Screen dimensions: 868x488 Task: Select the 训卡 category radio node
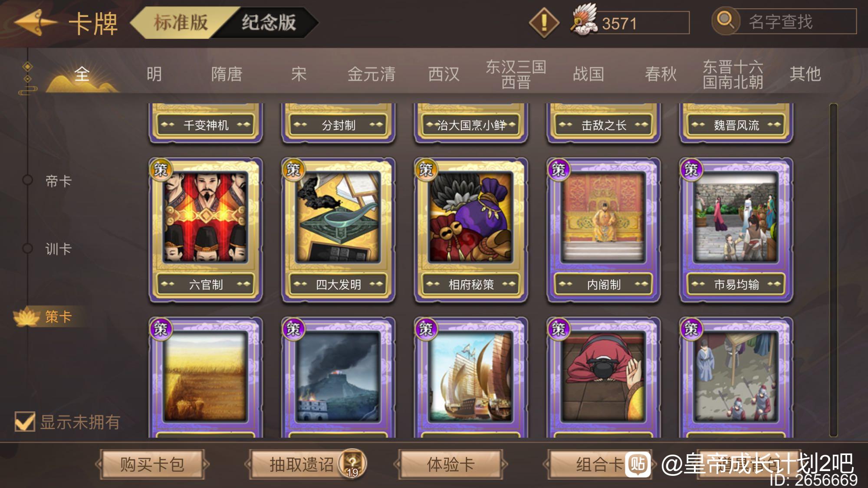click(27, 249)
